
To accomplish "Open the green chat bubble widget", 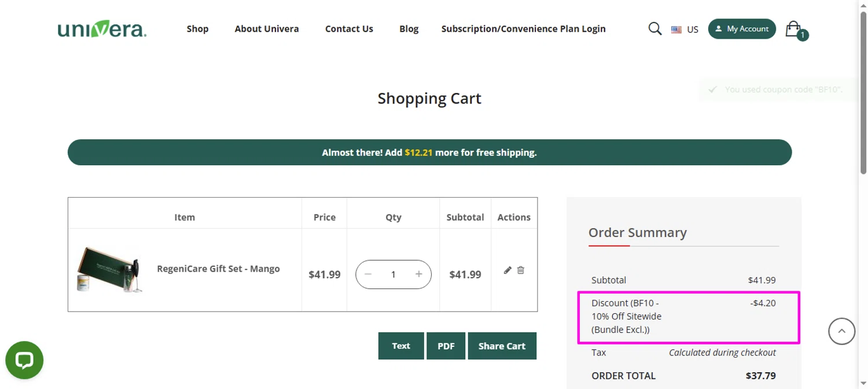I will [x=24, y=360].
